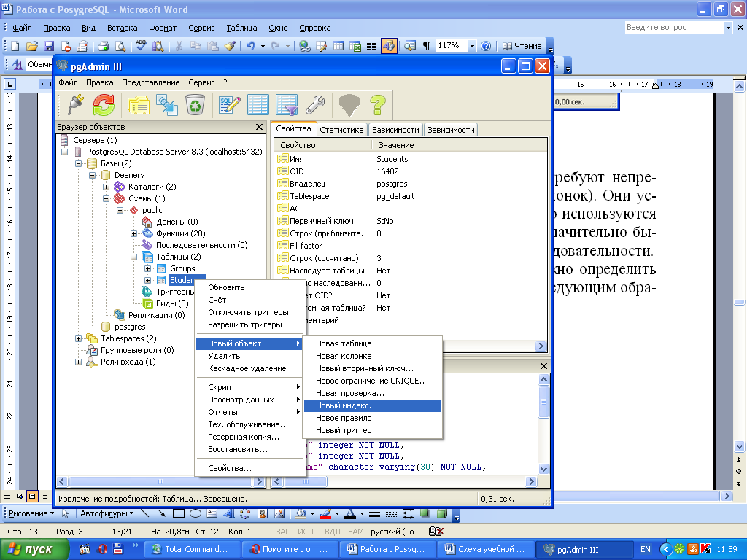Switch to the Статистика tab
The image size is (747, 560).
click(341, 130)
